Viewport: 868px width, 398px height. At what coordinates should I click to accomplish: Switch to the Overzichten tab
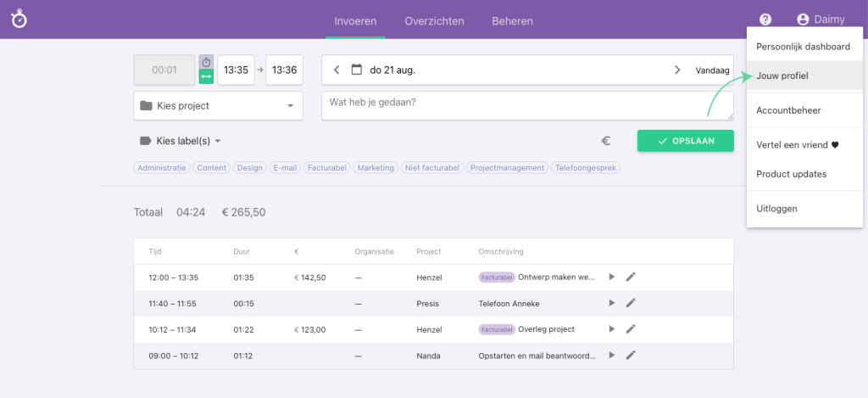click(432, 21)
